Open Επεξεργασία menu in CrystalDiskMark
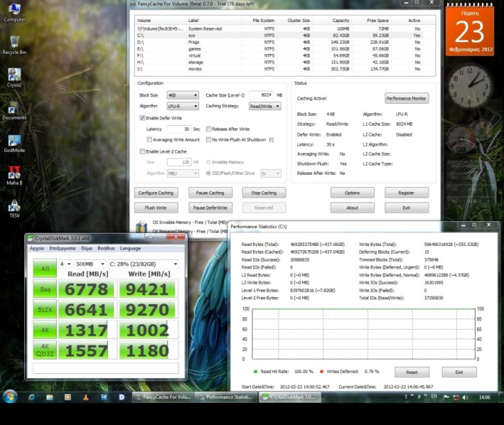Viewport: 504px width, 425px height. 63,248
